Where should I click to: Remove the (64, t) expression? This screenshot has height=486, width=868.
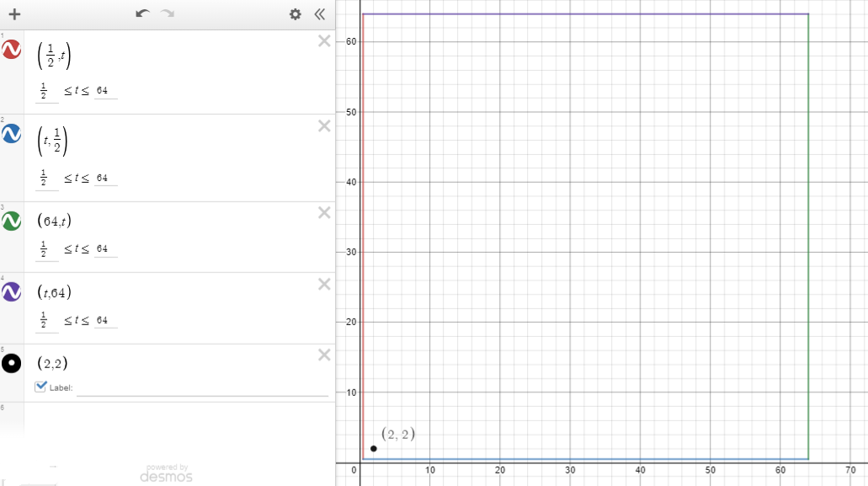pos(324,213)
